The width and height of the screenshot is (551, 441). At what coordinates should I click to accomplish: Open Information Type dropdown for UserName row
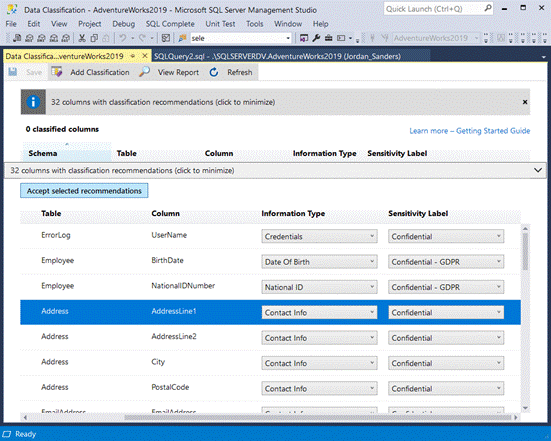319,236
